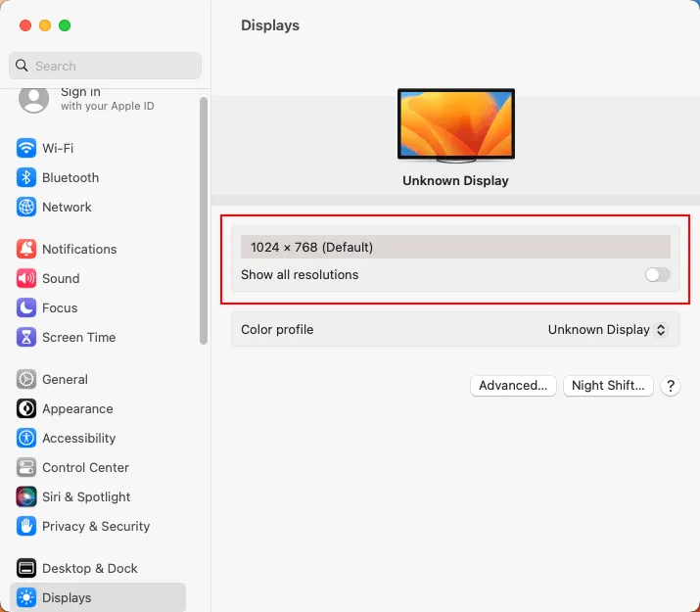Click the Siri & Spotlight icon
Viewport: 700px width, 612px height.
(26, 497)
